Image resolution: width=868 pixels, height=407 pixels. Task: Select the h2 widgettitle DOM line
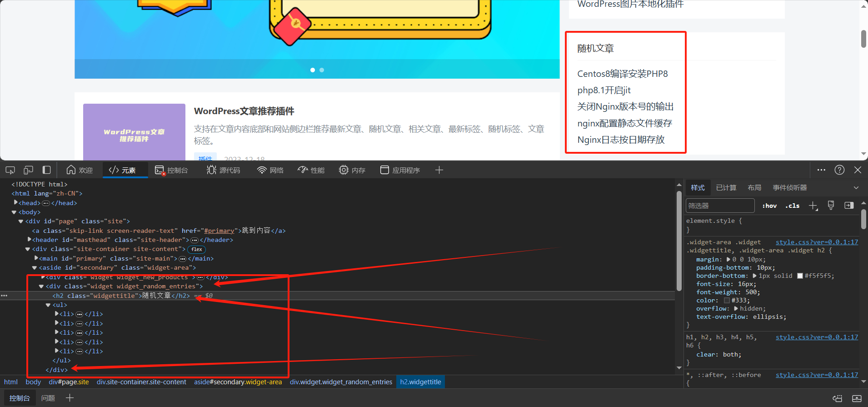tap(337, 296)
